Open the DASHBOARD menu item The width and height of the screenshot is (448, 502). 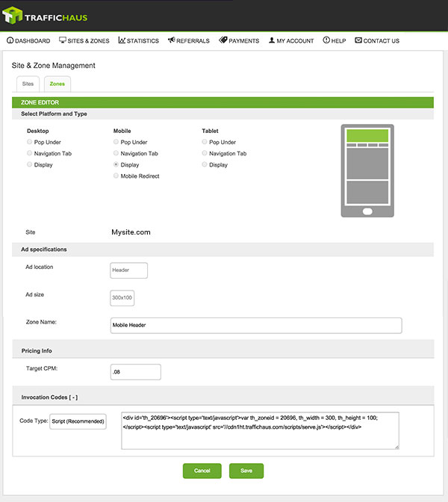28,40
